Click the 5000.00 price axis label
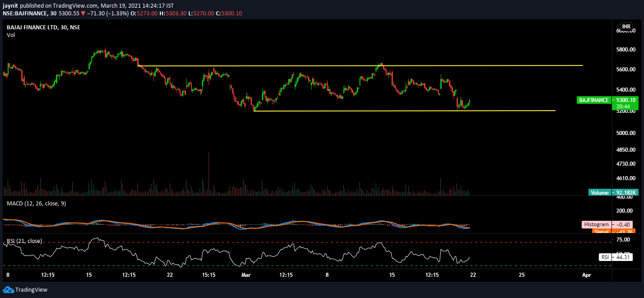The image size is (644, 298). point(625,133)
